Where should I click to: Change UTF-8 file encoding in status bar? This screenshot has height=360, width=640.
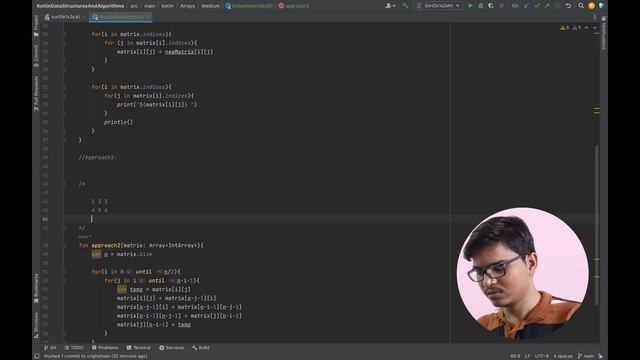[542, 356]
